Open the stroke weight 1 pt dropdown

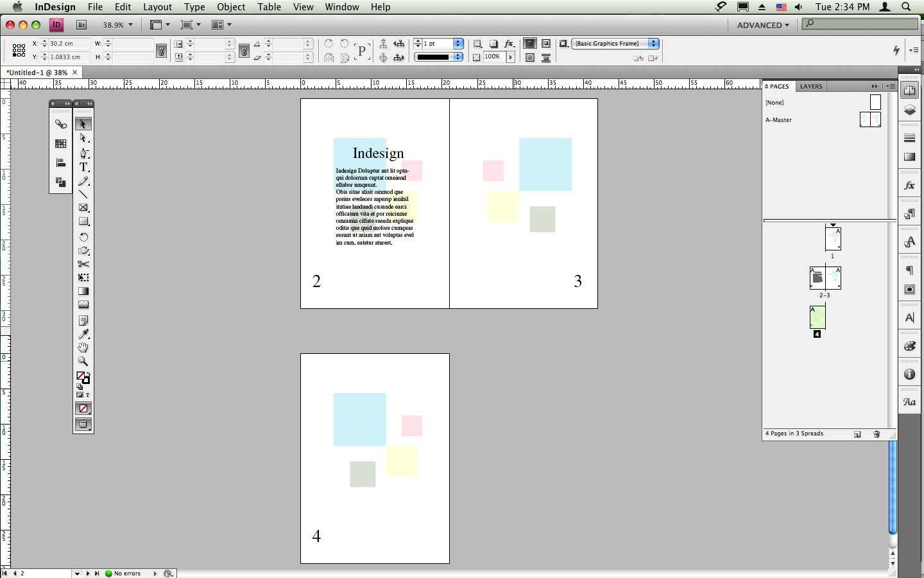pos(458,44)
